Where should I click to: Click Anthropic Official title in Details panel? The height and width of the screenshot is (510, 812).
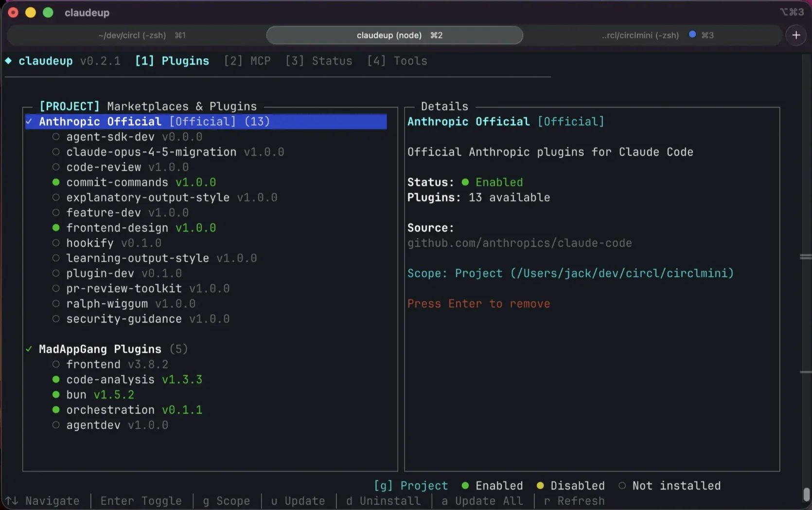click(469, 121)
